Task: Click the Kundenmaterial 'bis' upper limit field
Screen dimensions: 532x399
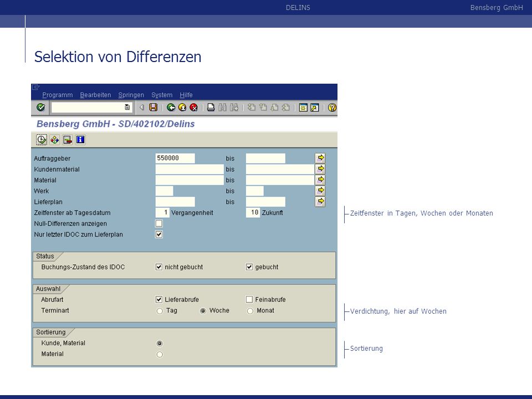Action: point(280,169)
